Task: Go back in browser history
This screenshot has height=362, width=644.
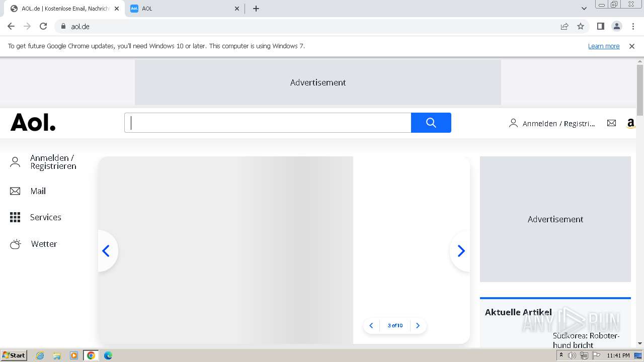Action: pyautogui.click(x=11, y=26)
